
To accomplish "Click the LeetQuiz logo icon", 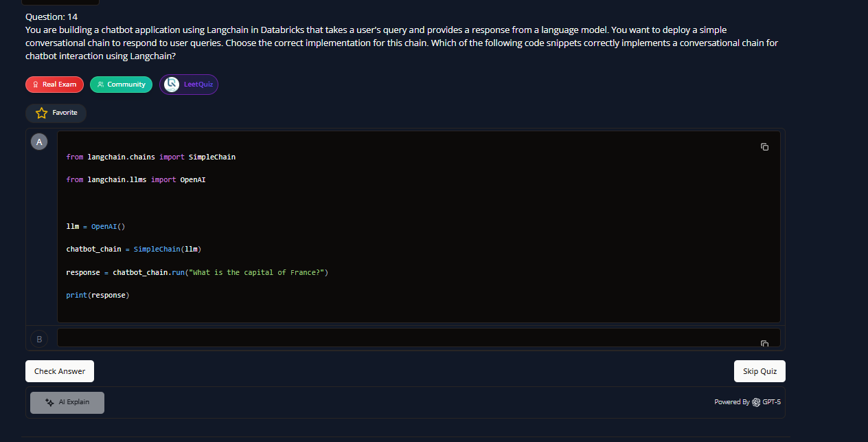I will point(172,84).
